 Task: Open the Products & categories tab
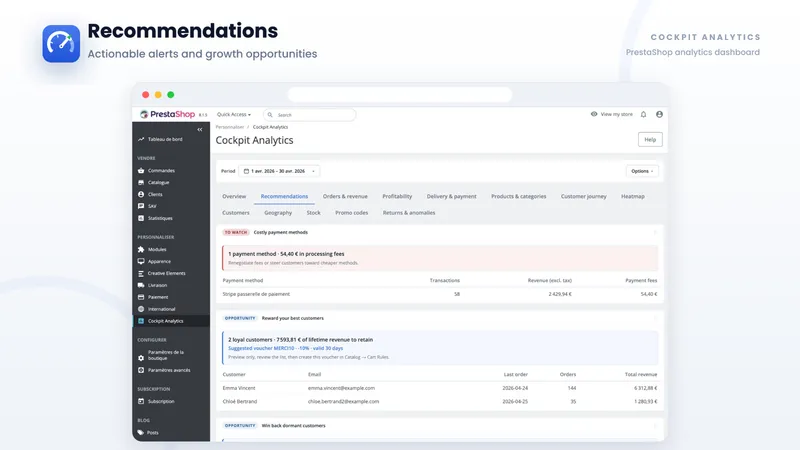coord(518,196)
